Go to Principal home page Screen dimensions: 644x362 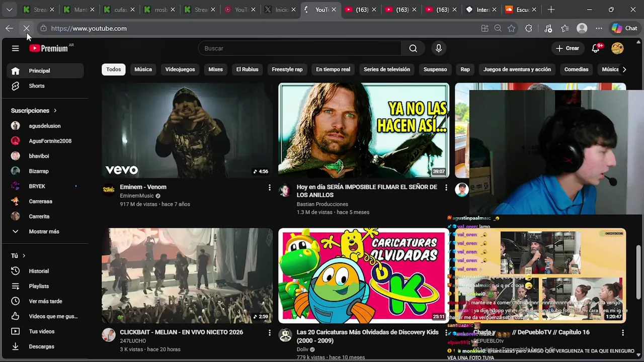coord(46,71)
